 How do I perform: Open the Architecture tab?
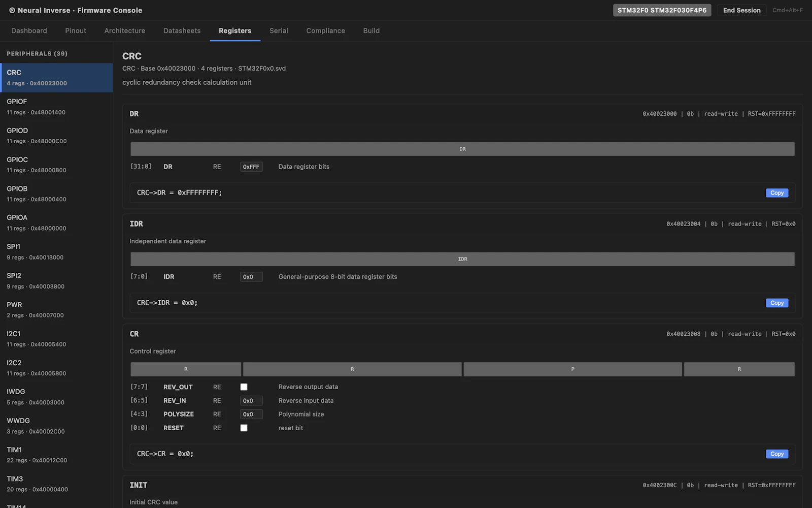tap(125, 30)
